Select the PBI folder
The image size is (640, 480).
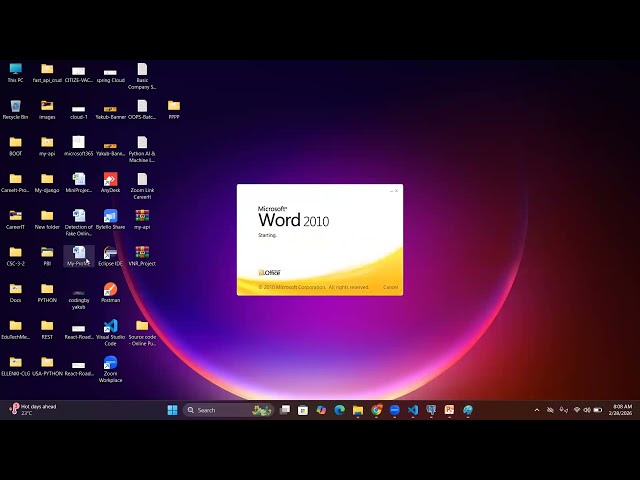pyautogui.click(x=47, y=256)
